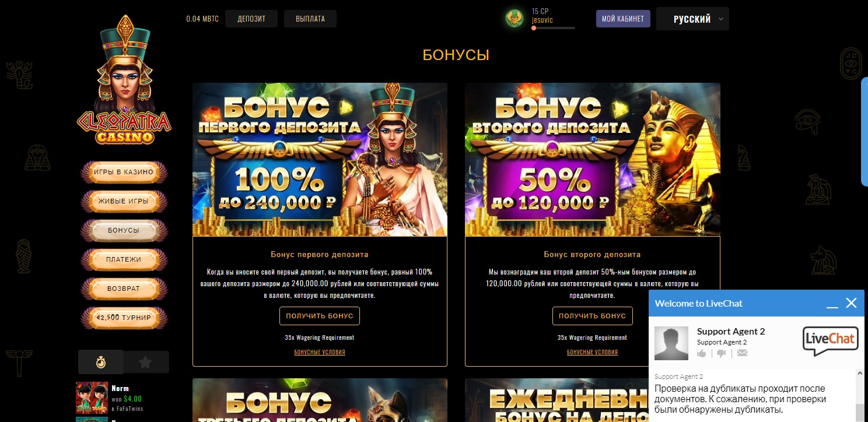The height and width of the screenshot is (422, 868).
Task: Claim first deposit bonus via ПОЛУЧИТЬ БОНУС
Action: pyautogui.click(x=320, y=316)
